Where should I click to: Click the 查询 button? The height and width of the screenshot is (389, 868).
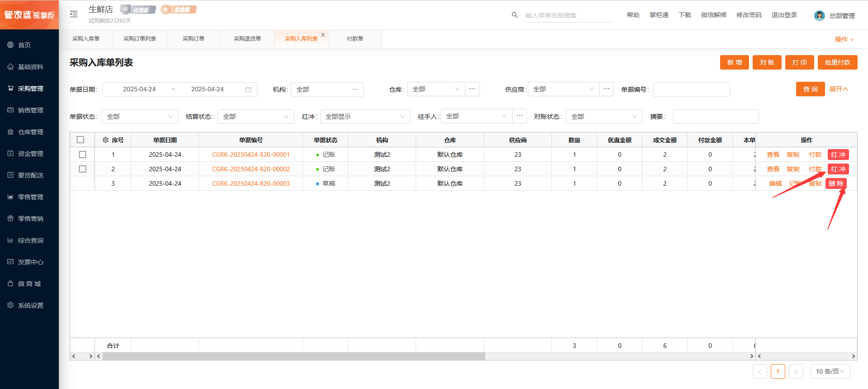[x=810, y=89]
